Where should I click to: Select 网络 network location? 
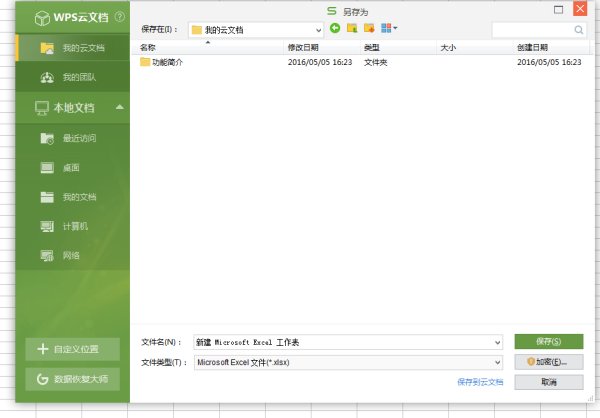pos(73,255)
